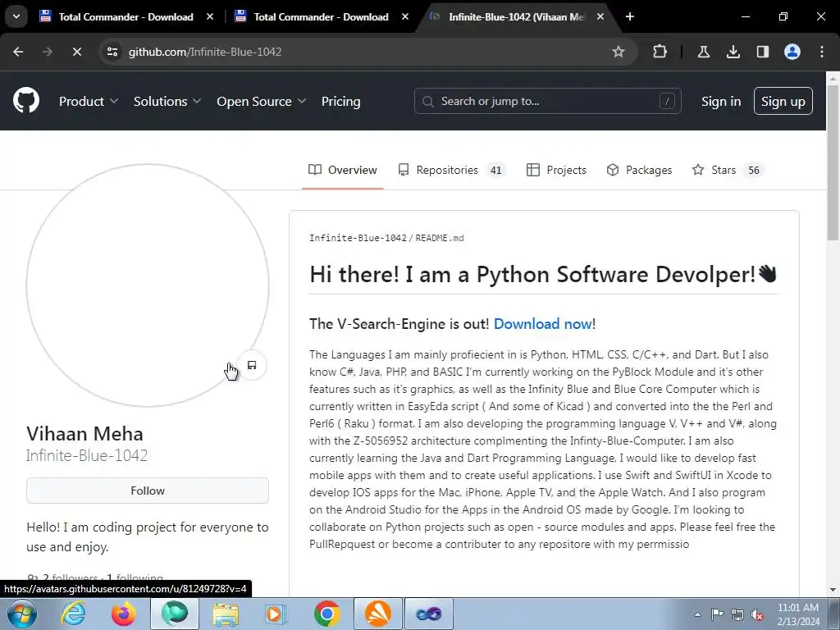Expand the Solutions menu
This screenshot has height=630, width=840.
click(167, 101)
